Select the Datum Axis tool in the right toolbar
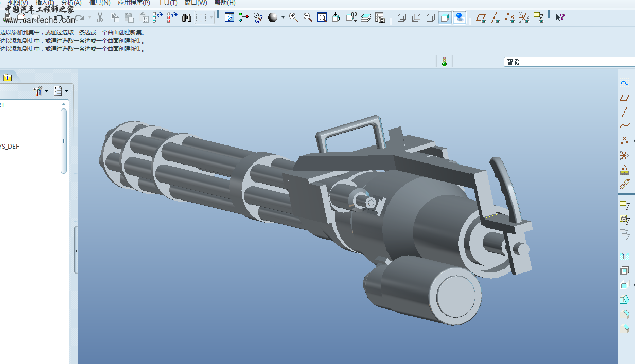This screenshot has height=364, width=635. (x=624, y=112)
